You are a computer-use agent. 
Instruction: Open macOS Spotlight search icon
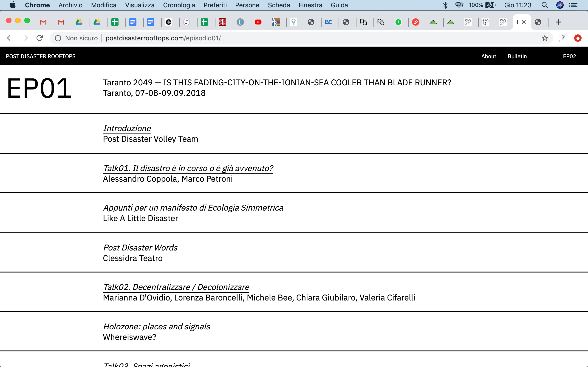[545, 5]
